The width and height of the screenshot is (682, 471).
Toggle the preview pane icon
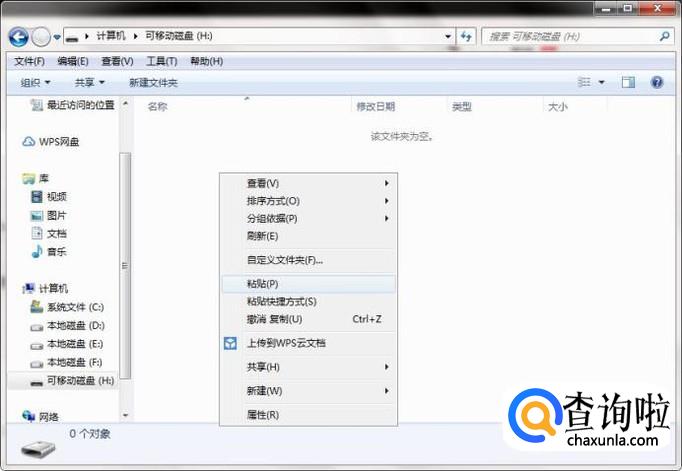click(628, 82)
